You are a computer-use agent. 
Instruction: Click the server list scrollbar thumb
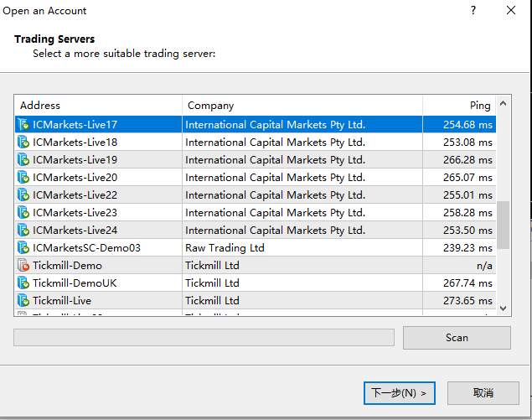click(504, 226)
